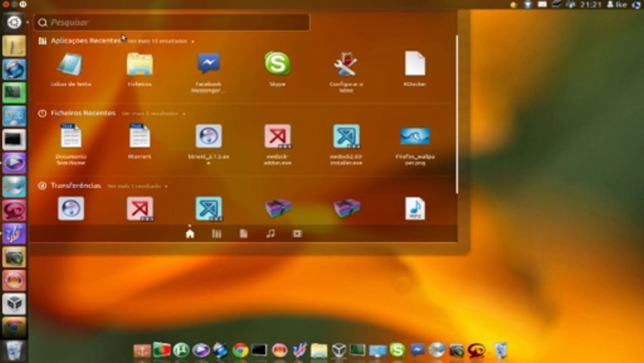Screen dimensions: 644x363
Task: Click the Pesquisar search field
Action: click(x=171, y=22)
